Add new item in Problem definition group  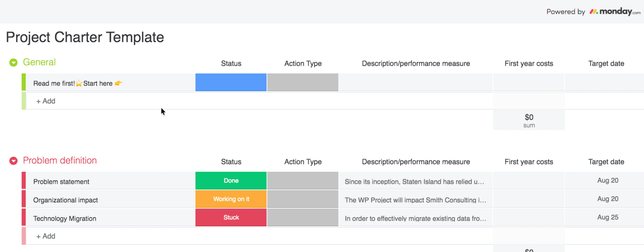coord(46,236)
